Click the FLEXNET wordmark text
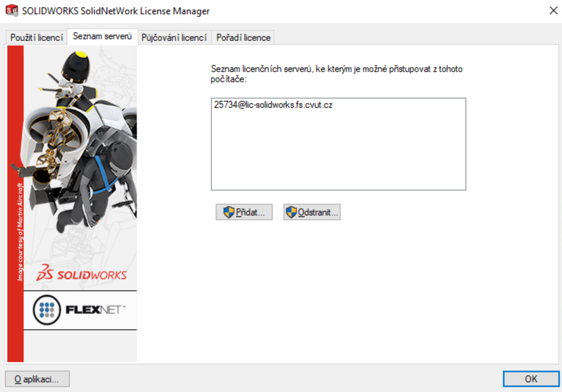This screenshot has width=562, height=392. [95, 310]
